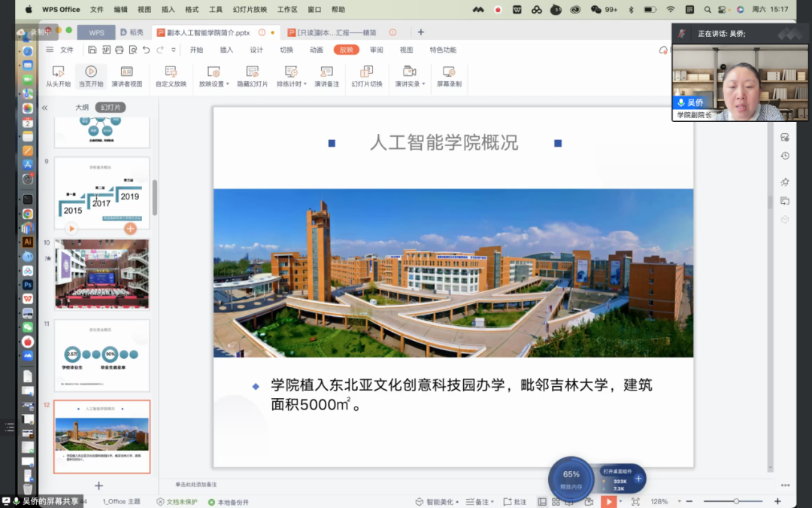Switch sidebar to 幻灯片 thumbnails view
This screenshot has width=812, height=508.
pyautogui.click(x=111, y=108)
